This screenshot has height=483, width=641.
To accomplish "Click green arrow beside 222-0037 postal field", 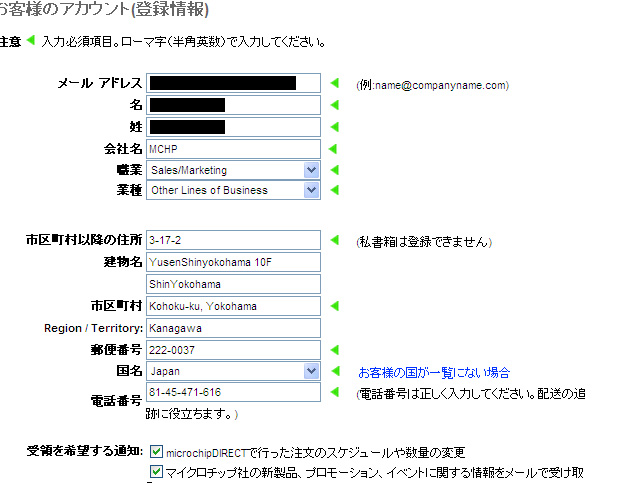I will coord(335,350).
